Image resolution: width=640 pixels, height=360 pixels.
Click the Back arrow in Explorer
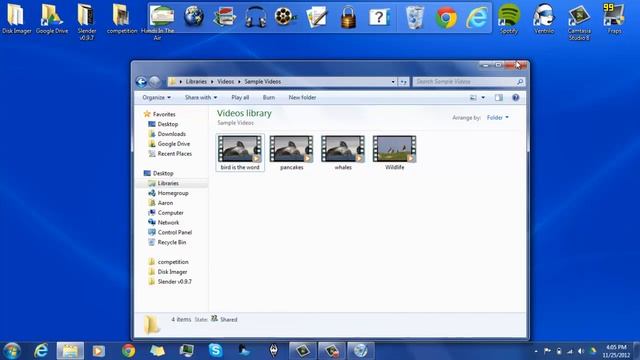tap(141, 82)
